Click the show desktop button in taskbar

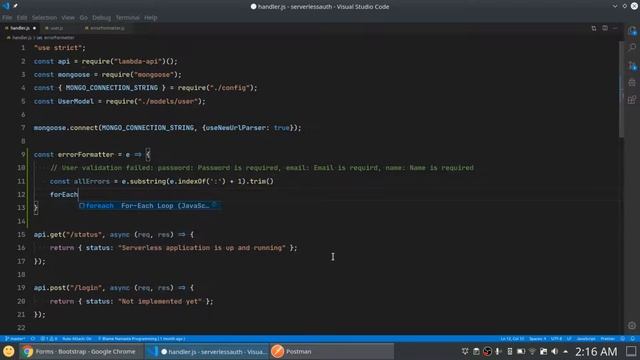(x=631, y=351)
